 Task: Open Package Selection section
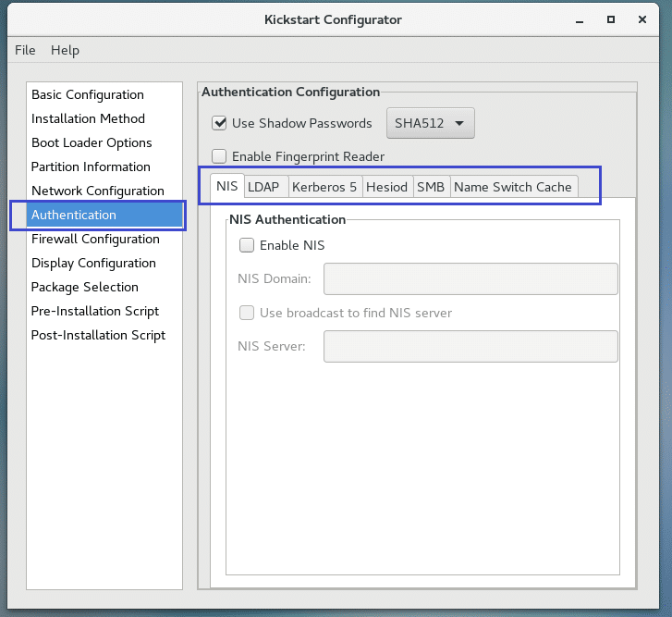pyautogui.click(x=85, y=287)
